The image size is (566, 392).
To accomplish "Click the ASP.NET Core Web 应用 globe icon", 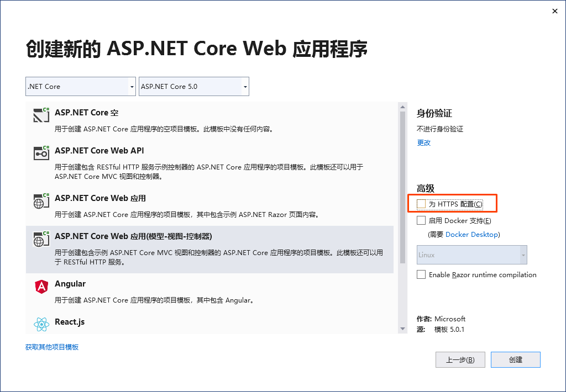I will (41, 200).
